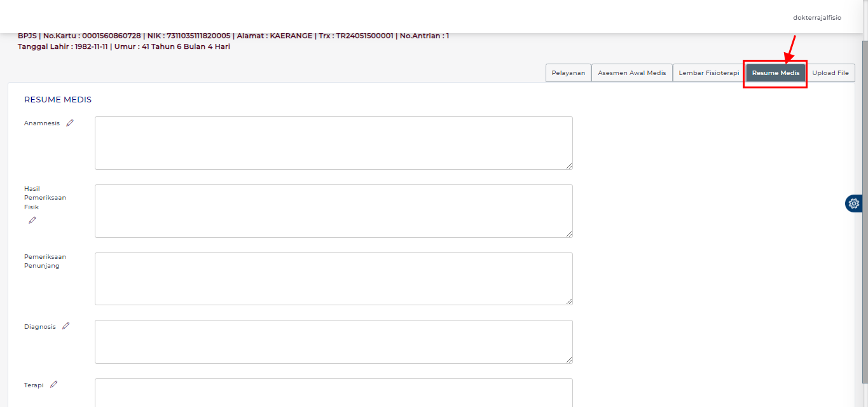Switch to the Pelayanan tab
Viewport: 868px width, 407px height.
pos(568,73)
